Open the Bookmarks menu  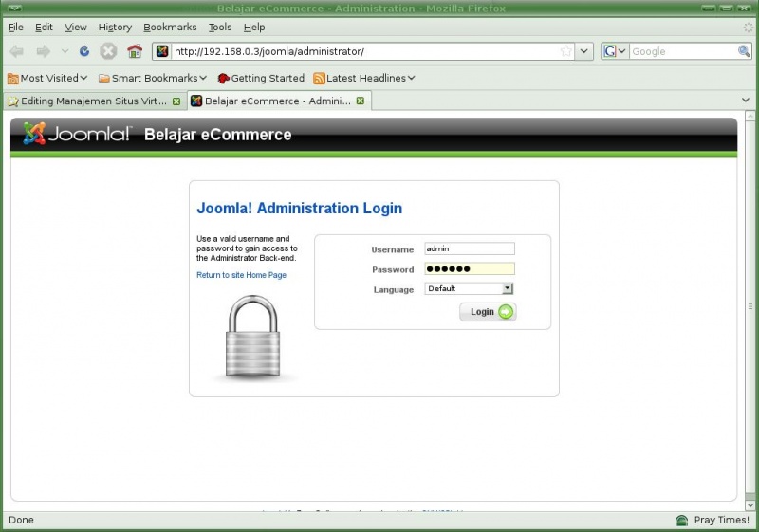click(170, 28)
